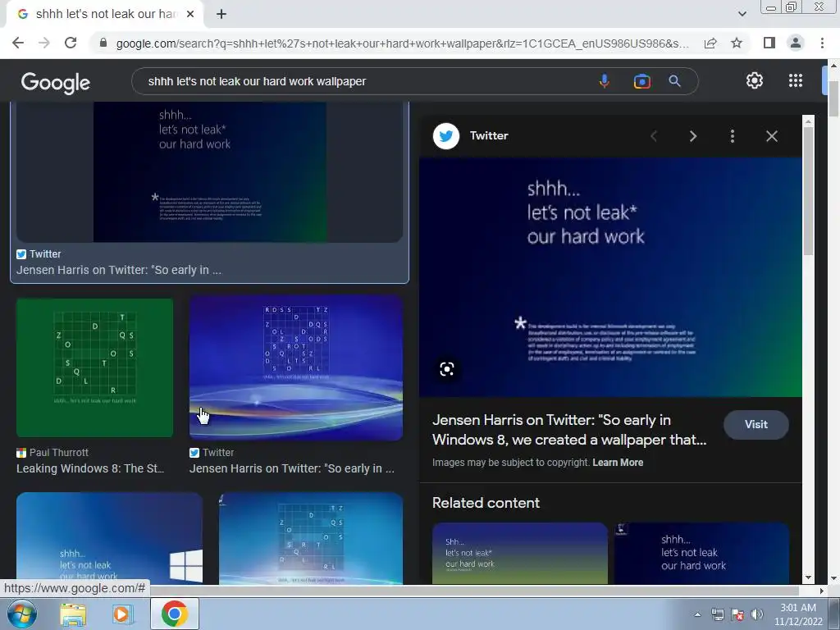840x630 pixels.
Task: Click the Google search text box
Action: [x=364, y=81]
